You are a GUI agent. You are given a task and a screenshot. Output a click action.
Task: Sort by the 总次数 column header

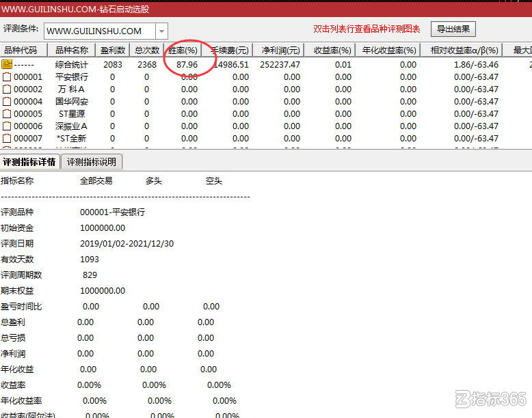(x=147, y=51)
